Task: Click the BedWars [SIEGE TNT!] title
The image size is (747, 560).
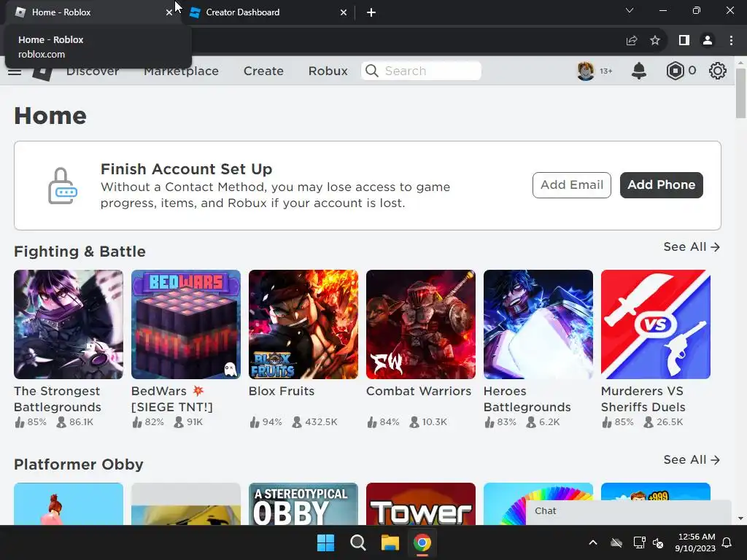Action: pyautogui.click(x=172, y=399)
